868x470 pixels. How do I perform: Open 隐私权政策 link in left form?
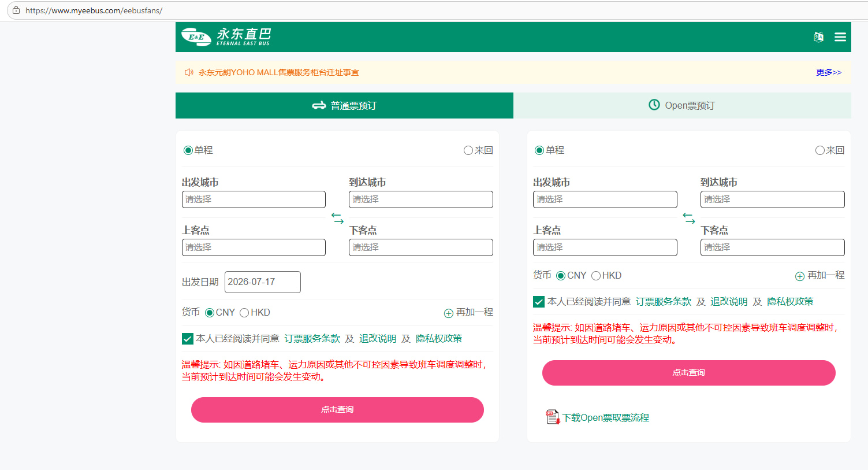coord(439,339)
